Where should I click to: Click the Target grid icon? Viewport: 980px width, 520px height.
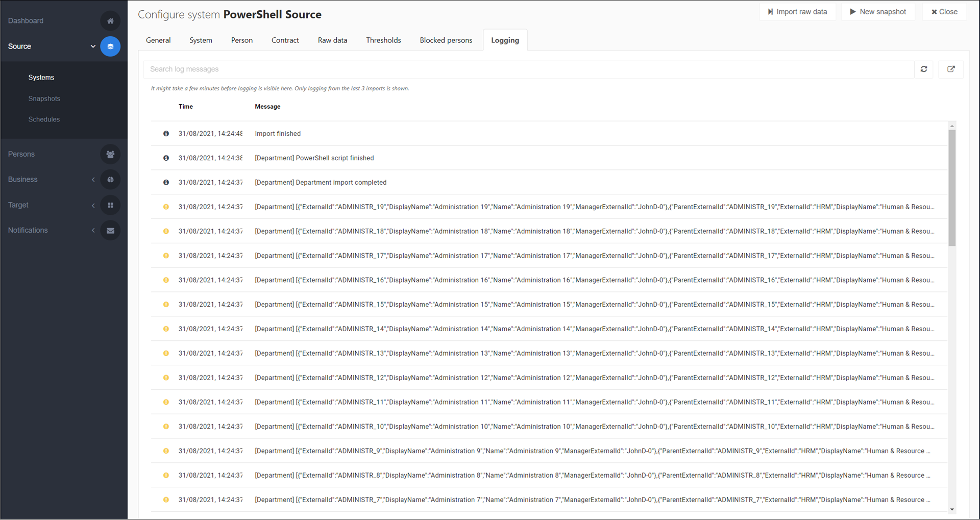tap(110, 205)
